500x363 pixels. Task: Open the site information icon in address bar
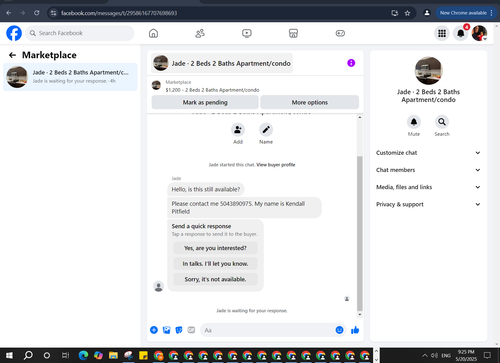[53, 13]
